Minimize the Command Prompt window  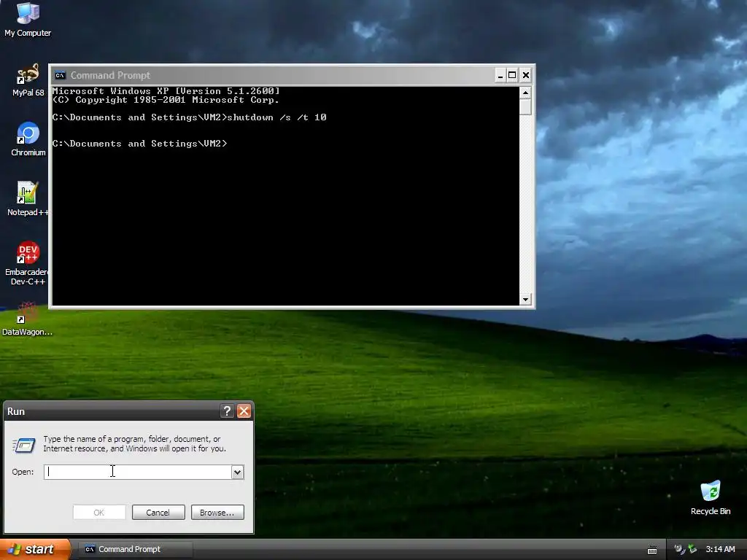500,75
